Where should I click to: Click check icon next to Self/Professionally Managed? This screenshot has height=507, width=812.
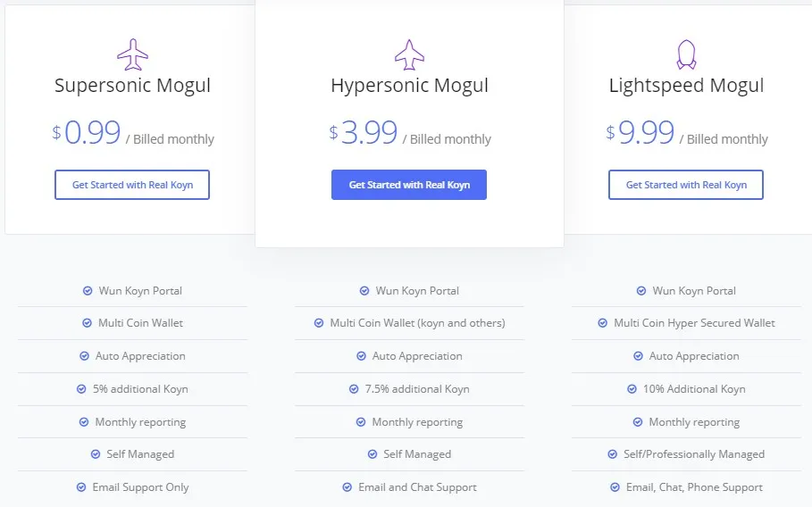tap(612, 454)
